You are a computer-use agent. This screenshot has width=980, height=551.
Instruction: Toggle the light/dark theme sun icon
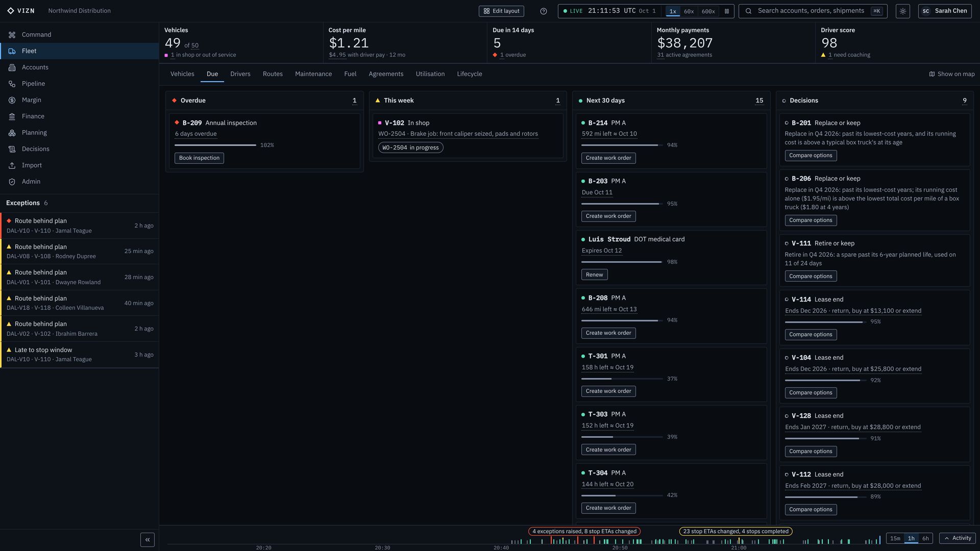click(903, 11)
